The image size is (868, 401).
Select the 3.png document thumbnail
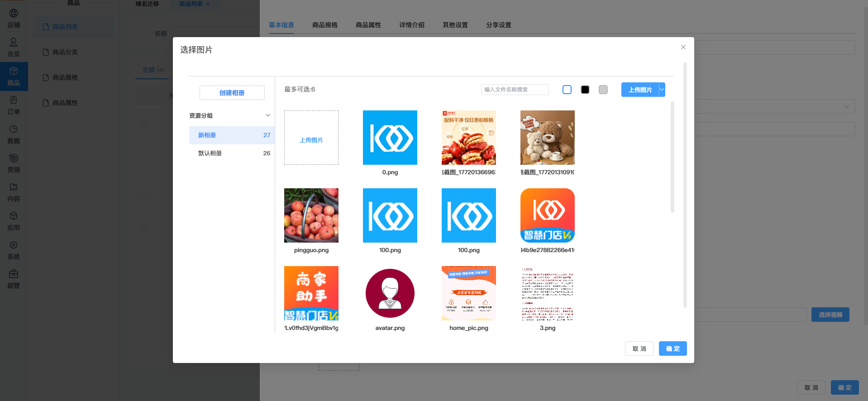pyautogui.click(x=548, y=293)
